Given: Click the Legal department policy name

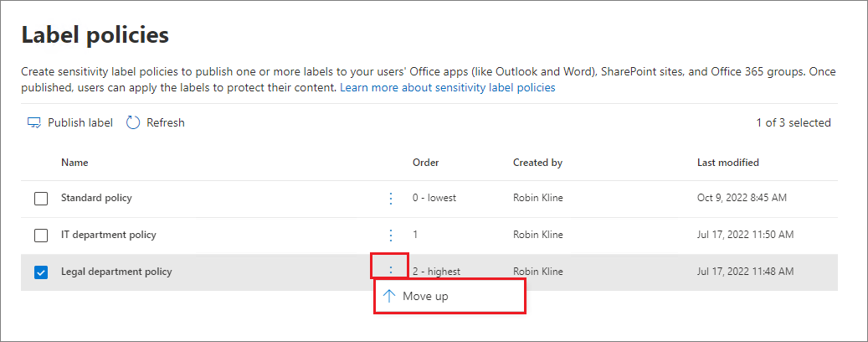Looking at the screenshot, I should click(x=116, y=272).
